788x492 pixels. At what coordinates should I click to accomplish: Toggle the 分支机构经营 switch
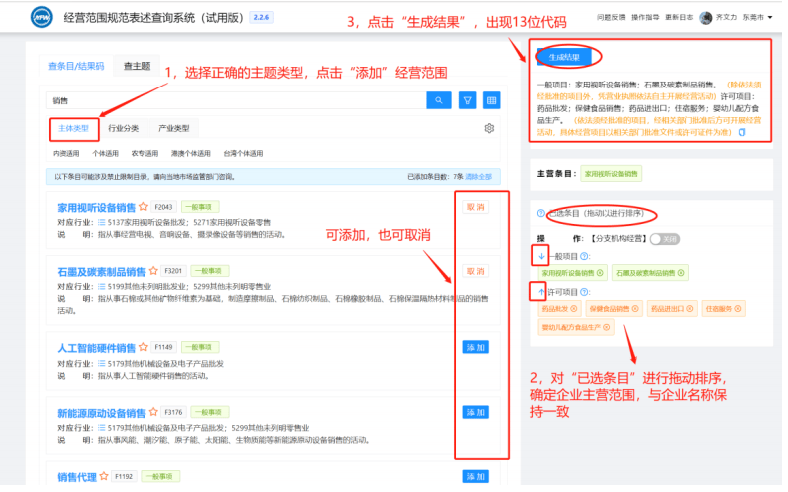pyautogui.click(x=663, y=239)
